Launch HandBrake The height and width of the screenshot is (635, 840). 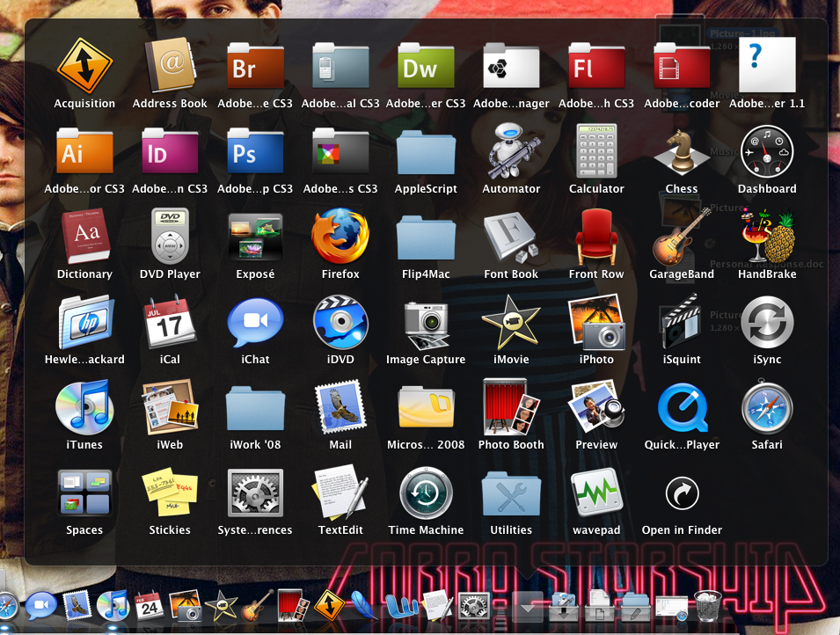(x=767, y=236)
